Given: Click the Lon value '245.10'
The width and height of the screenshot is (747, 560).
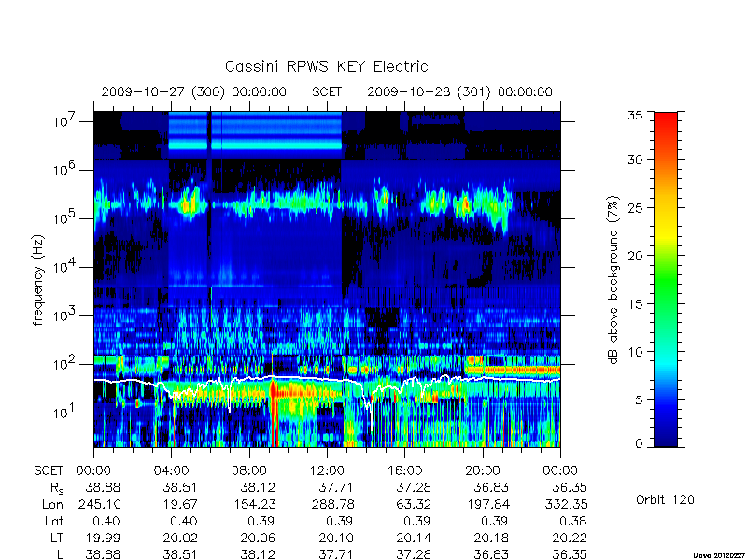Looking at the screenshot, I should [101, 504].
